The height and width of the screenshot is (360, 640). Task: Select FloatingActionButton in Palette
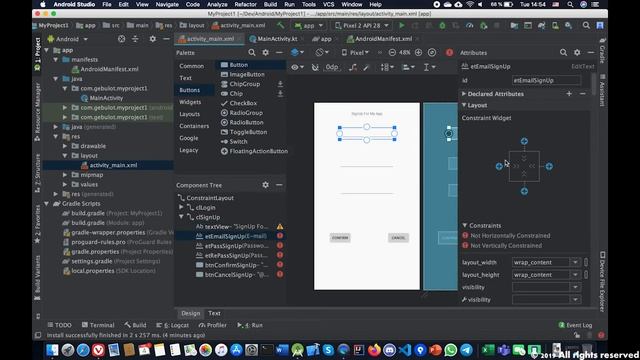254,151
